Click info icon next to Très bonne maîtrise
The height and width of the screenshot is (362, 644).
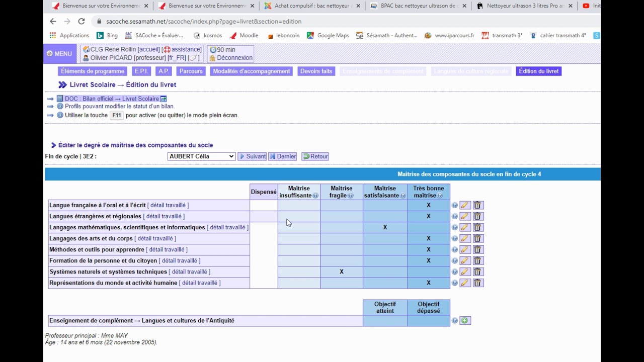(440, 196)
